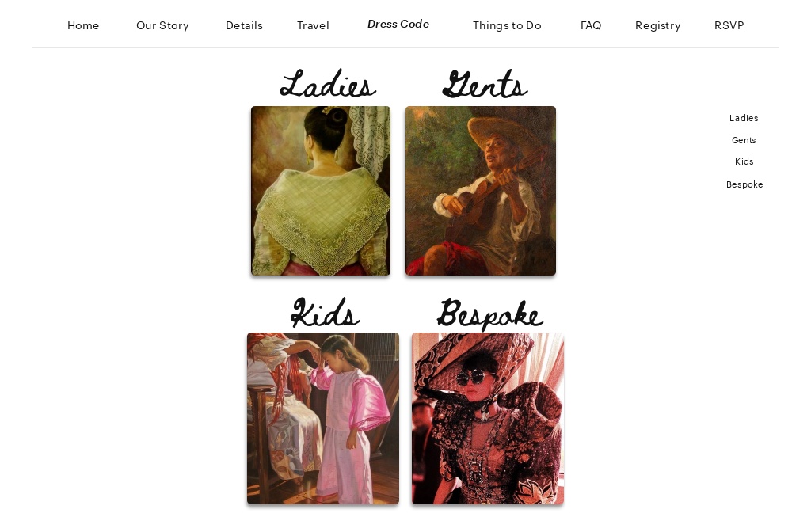Open the Things to Do page
811x532 pixels.
(x=507, y=25)
